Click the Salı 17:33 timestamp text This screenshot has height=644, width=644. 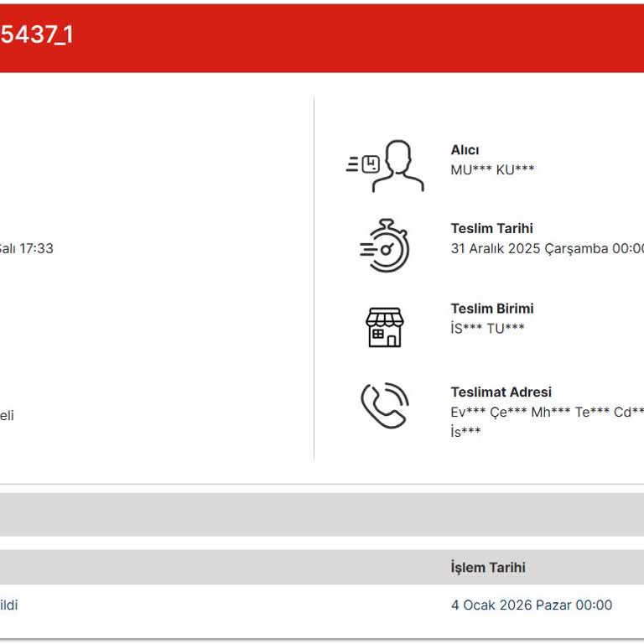coord(26,248)
